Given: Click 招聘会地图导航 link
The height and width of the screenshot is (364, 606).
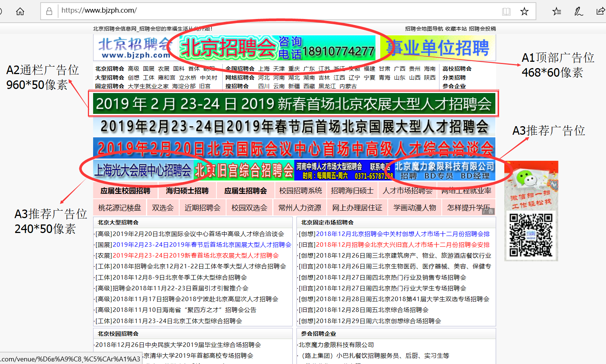Looking at the screenshot, I should click(424, 29).
